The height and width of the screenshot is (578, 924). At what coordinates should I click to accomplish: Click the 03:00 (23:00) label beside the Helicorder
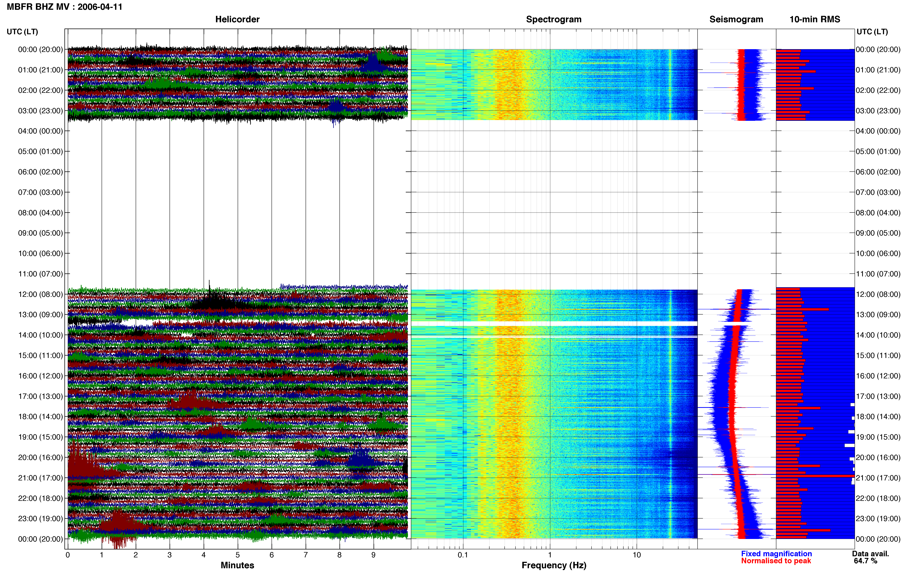(41, 111)
